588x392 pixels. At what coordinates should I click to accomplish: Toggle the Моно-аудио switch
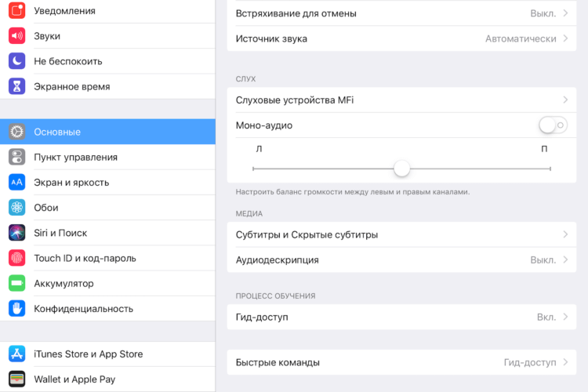tap(553, 125)
